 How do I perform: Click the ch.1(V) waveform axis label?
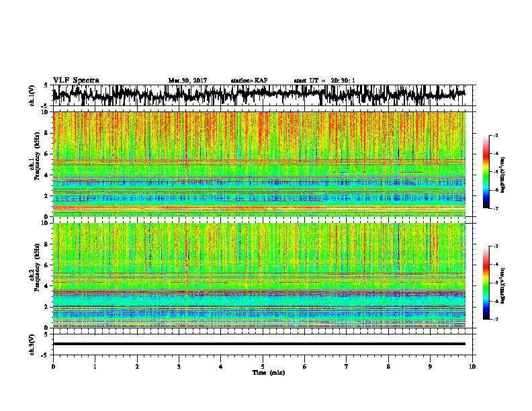[32, 95]
